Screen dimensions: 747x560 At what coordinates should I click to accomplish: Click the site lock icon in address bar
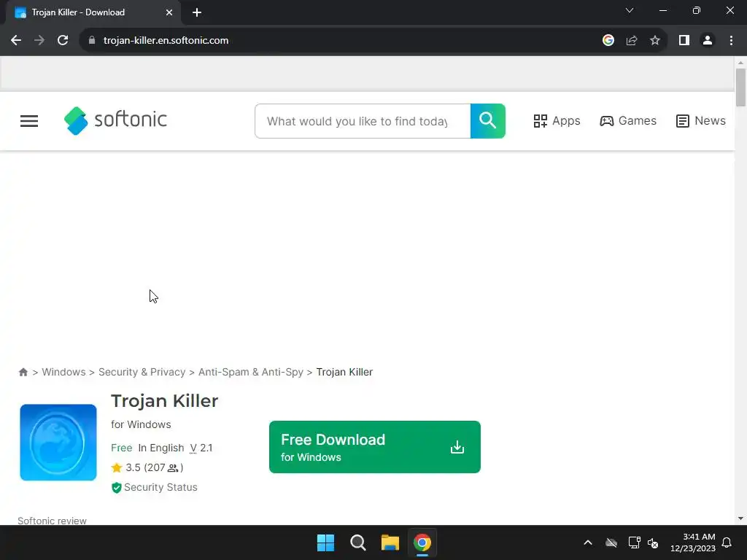point(92,41)
